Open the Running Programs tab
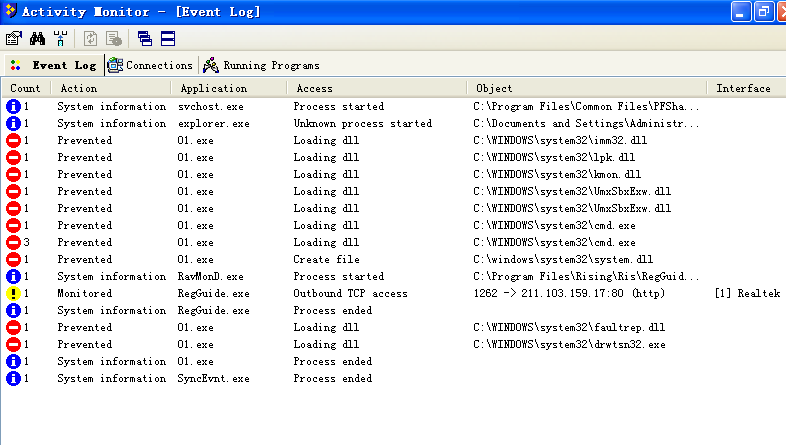This screenshot has width=786, height=445. coord(261,65)
